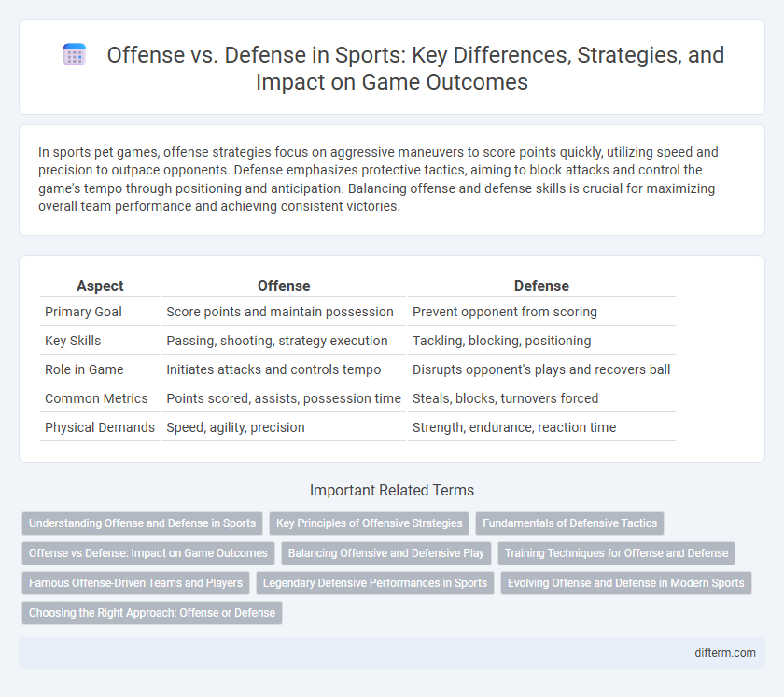
Task: Select the 'Role in Game' row label
Action: click(x=84, y=369)
